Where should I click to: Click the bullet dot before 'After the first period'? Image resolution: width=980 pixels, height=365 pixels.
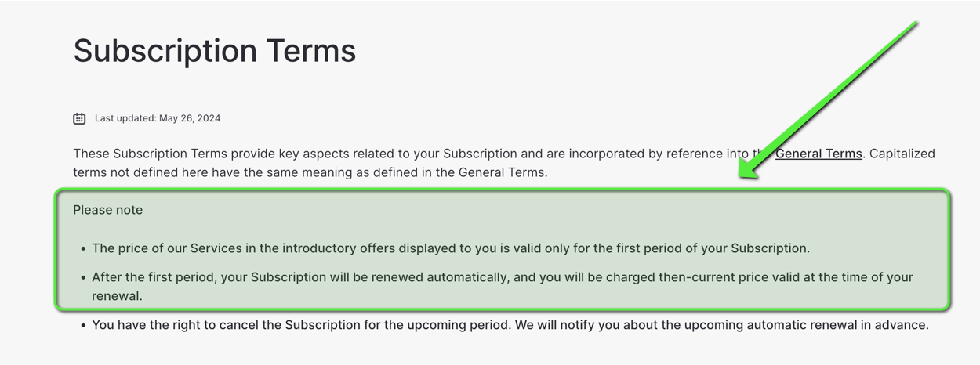(x=83, y=278)
